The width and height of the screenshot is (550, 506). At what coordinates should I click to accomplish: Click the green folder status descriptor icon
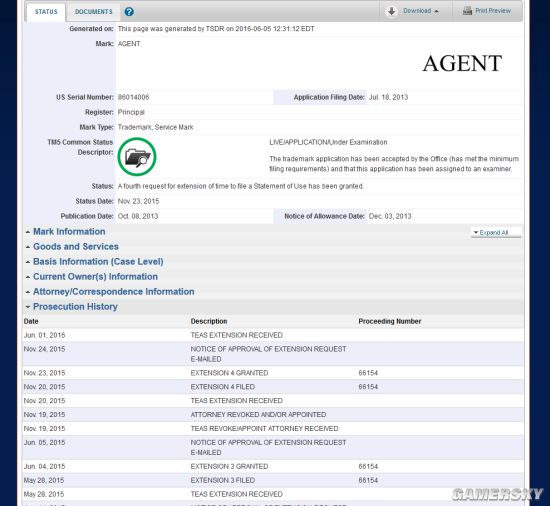tap(137, 157)
